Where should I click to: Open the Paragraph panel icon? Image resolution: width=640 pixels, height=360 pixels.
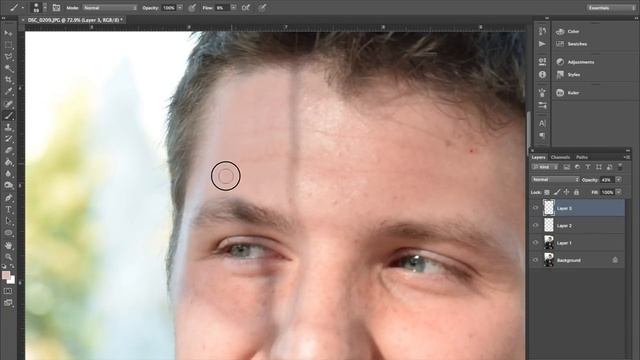(542, 136)
